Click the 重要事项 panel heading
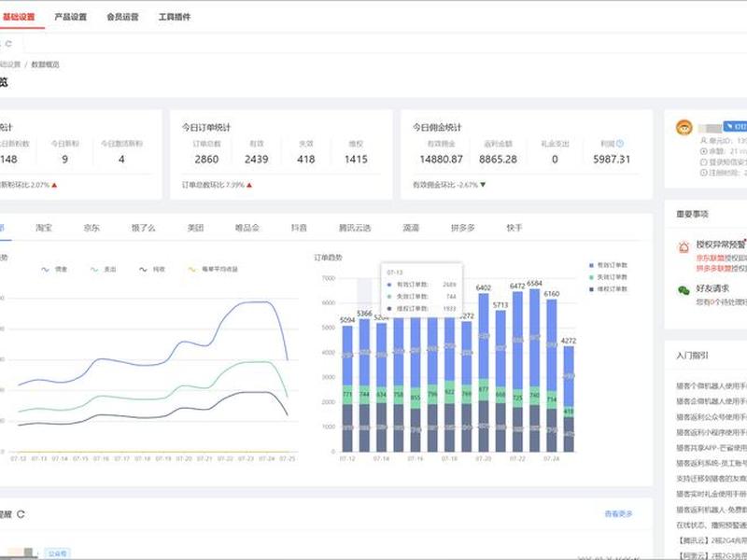747x560 pixels. coord(692,214)
